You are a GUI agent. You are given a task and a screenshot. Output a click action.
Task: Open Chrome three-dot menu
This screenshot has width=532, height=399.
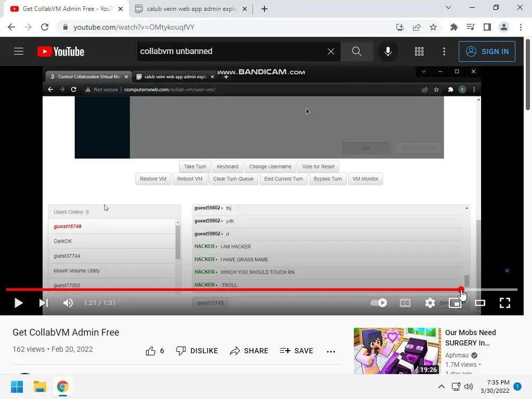[x=521, y=27]
